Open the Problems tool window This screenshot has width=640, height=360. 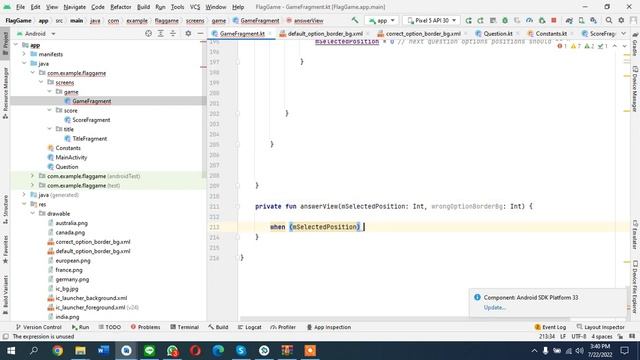tap(145, 327)
